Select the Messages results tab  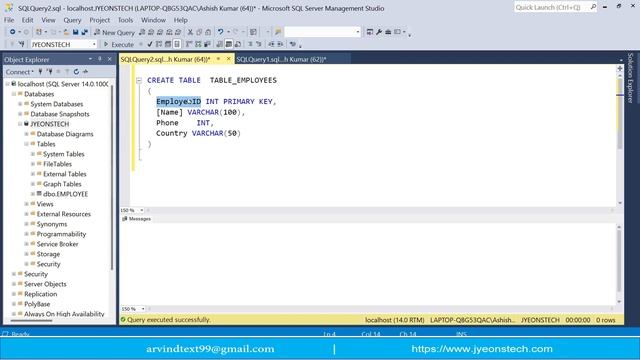(x=136, y=219)
